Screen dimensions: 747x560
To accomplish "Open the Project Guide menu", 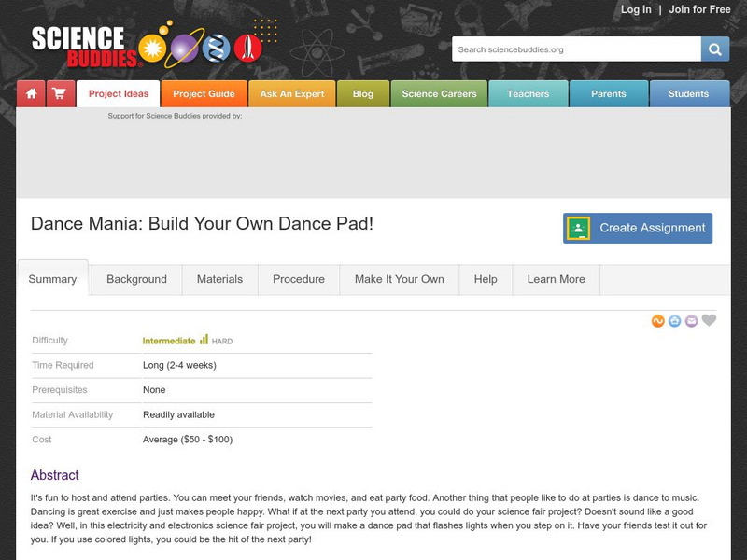I will (204, 93).
